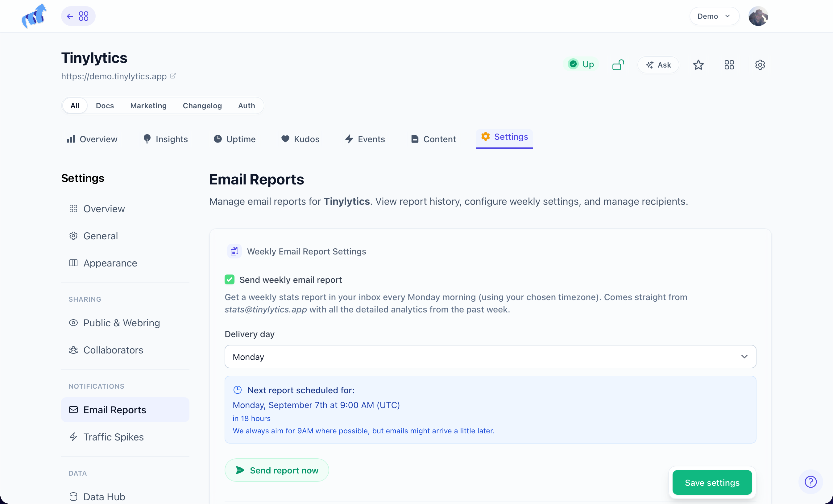The width and height of the screenshot is (833, 504).
Task: Open https://demo.tinylytics.app link
Action: click(114, 76)
